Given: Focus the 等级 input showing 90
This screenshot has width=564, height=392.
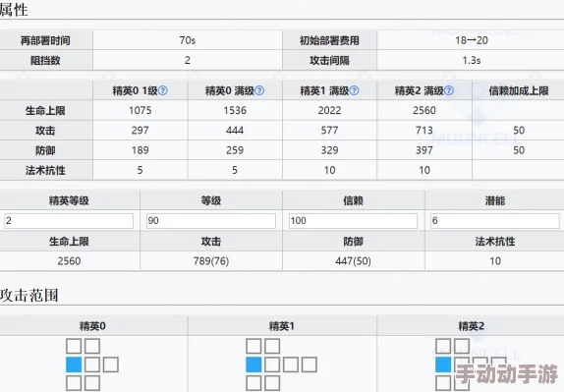Looking at the screenshot, I should (211, 221).
